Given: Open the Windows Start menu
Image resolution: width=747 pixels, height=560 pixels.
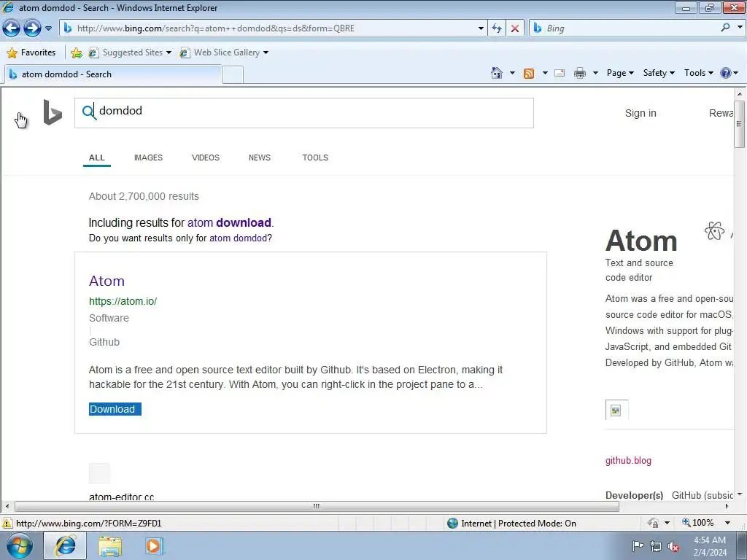Looking at the screenshot, I should [x=20, y=545].
